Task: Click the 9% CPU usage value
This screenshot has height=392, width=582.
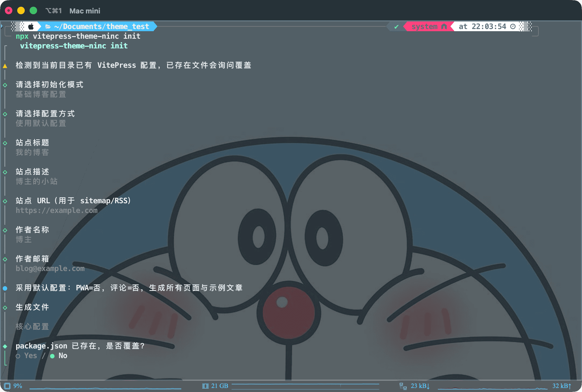Action: [18, 386]
